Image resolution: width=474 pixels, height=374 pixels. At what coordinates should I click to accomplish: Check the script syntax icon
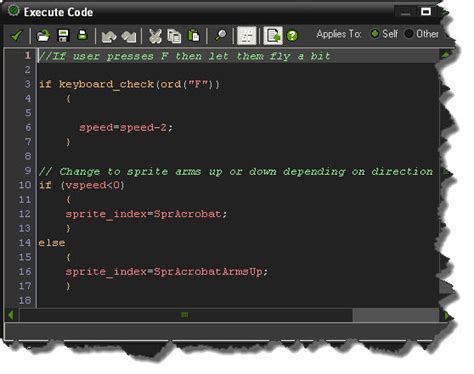[273, 36]
